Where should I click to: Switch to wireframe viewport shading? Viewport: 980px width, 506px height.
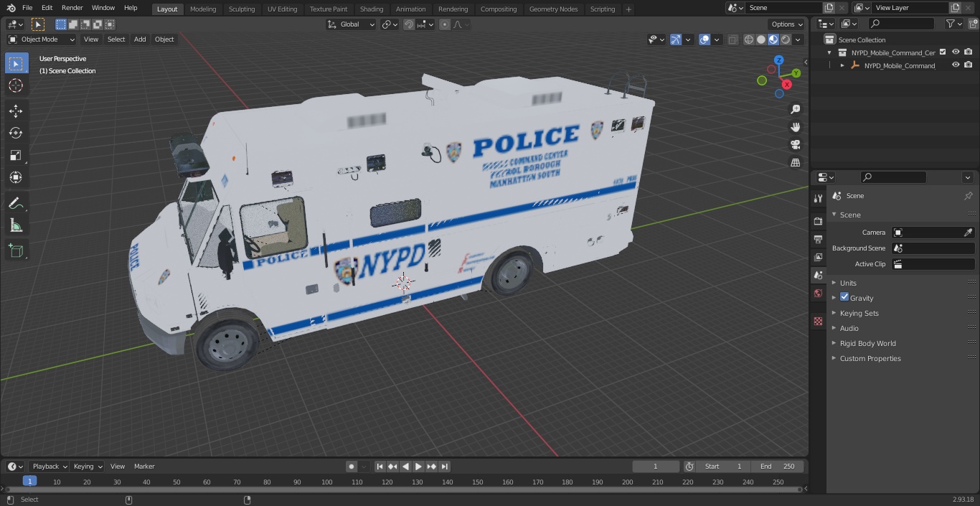tap(749, 39)
